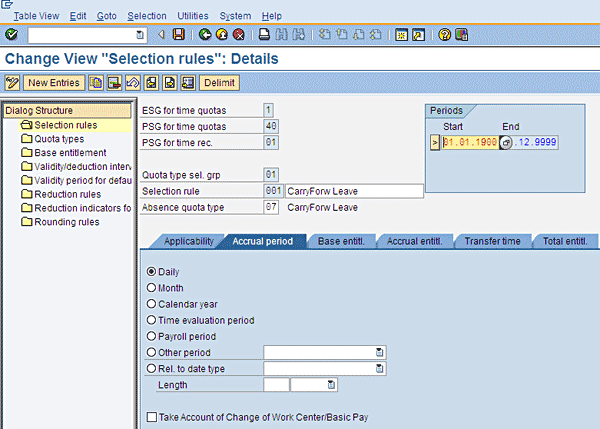Image resolution: width=600 pixels, height=429 pixels.
Task: Switch to the Applicability tab
Action: (x=189, y=241)
